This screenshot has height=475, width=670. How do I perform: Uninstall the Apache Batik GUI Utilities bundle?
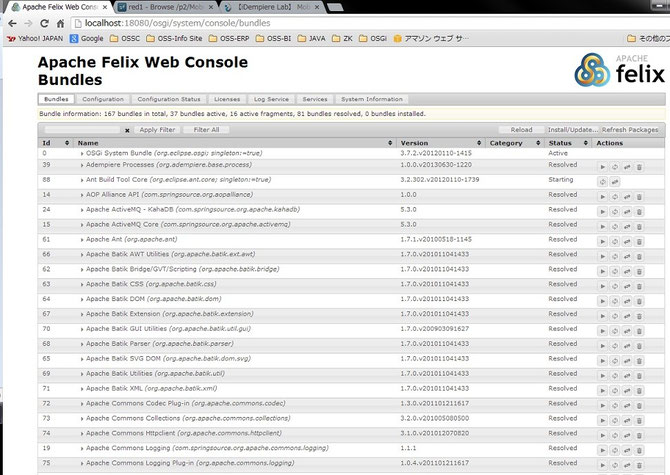639,331
